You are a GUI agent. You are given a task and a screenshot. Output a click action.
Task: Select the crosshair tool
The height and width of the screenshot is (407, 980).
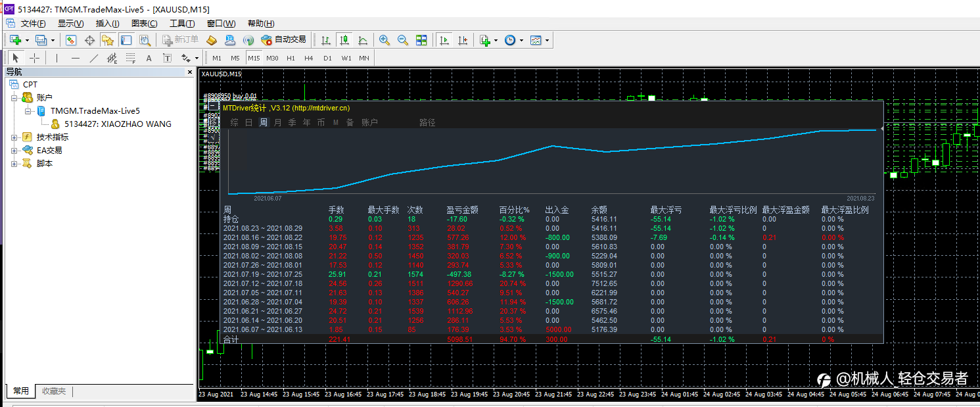tap(34, 58)
